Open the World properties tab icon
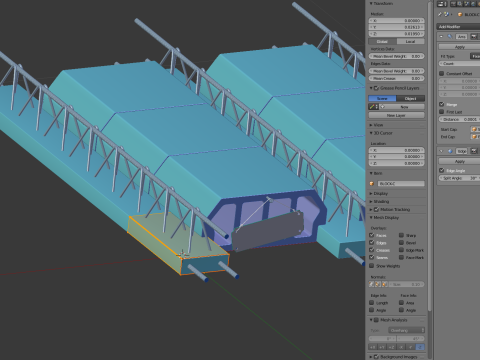 click(473, 4)
